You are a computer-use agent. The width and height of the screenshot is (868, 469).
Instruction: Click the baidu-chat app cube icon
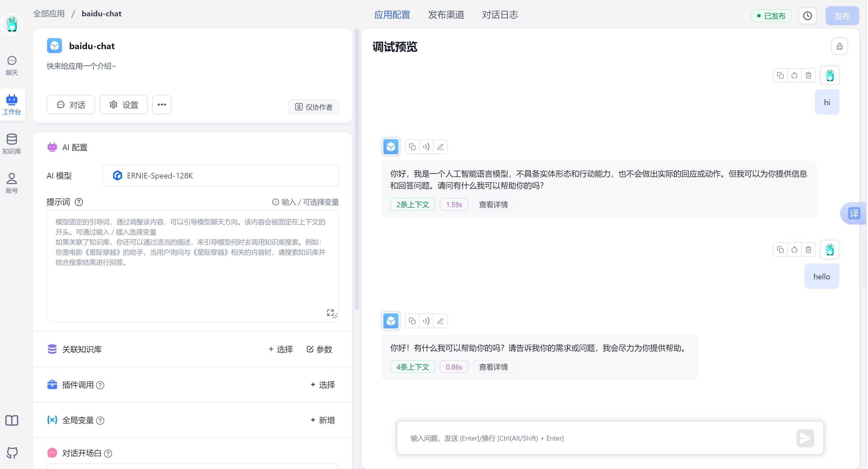click(x=54, y=46)
